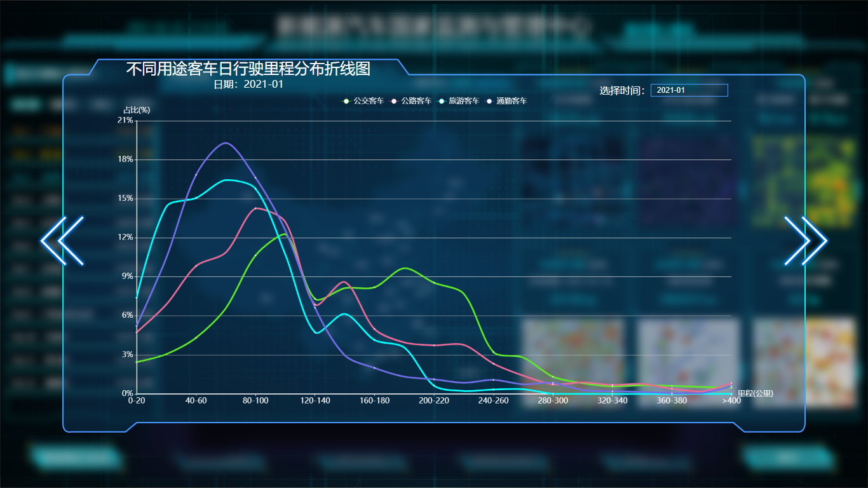Click the 里程(公里) axis name label
The width and height of the screenshot is (868, 488).
[755, 393]
